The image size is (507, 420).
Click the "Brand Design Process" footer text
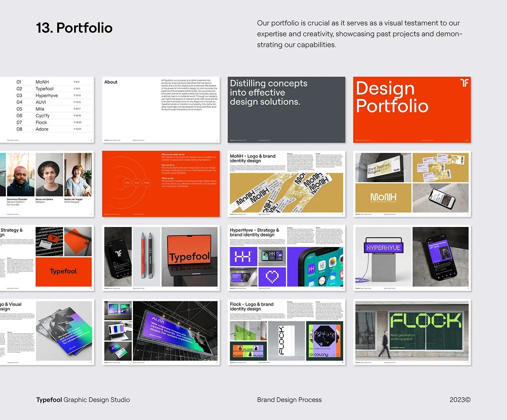289,400
